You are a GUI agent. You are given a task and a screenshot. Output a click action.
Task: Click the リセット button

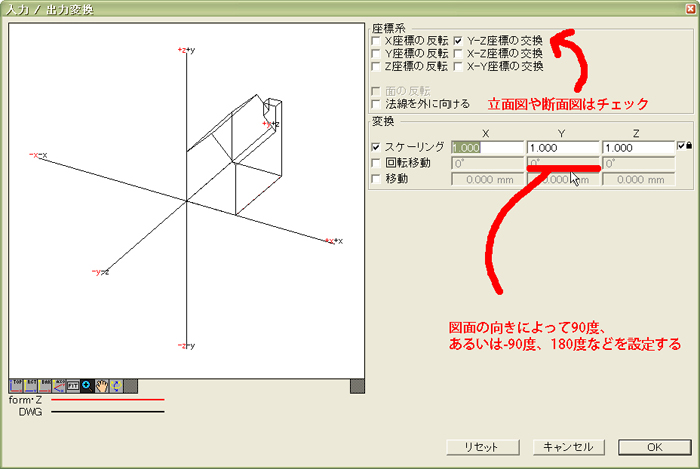pos(483,447)
